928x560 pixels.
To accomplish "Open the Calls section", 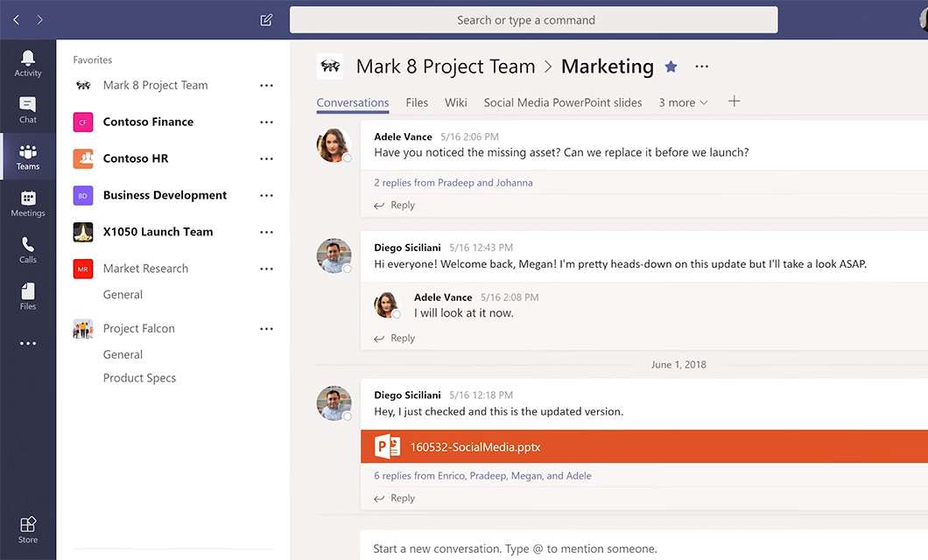I will click(x=27, y=249).
